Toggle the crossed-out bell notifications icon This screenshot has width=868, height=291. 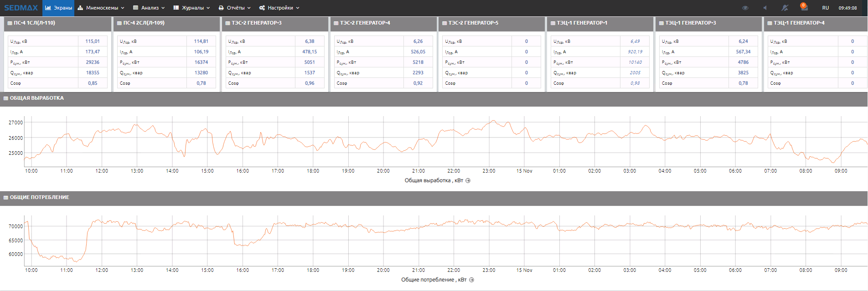click(785, 8)
